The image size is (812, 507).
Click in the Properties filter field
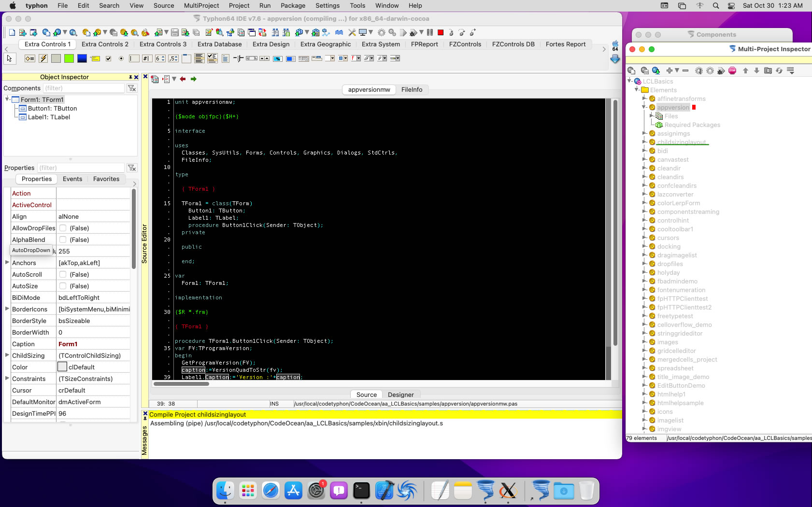tap(81, 168)
